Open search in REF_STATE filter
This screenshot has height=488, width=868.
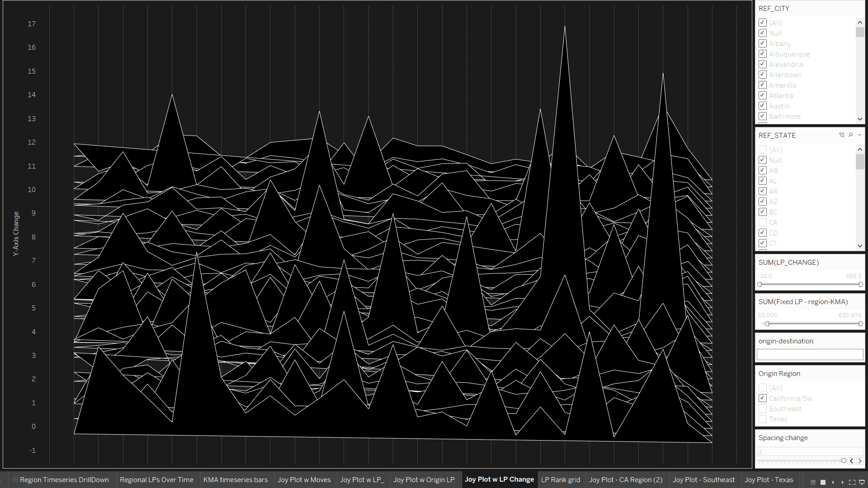(x=851, y=135)
